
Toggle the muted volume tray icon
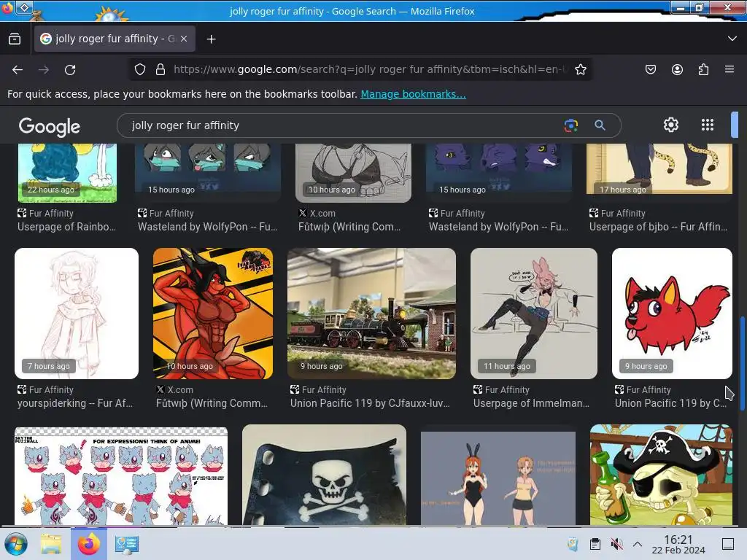[616, 544]
